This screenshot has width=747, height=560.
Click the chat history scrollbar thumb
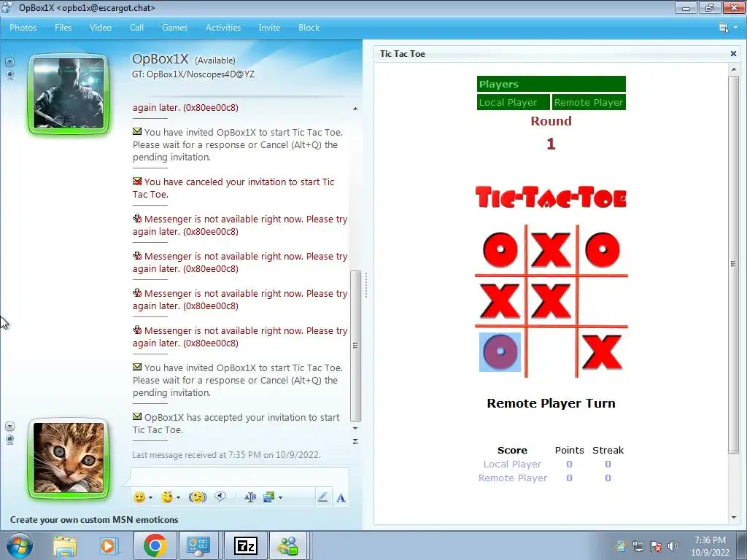pyautogui.click(x=355, y=346)
